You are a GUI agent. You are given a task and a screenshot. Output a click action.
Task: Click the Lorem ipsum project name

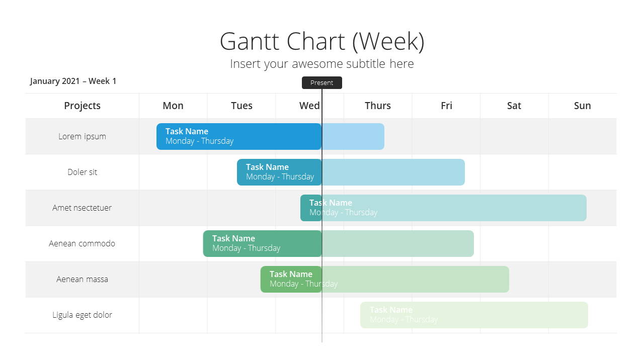[82, 136]
